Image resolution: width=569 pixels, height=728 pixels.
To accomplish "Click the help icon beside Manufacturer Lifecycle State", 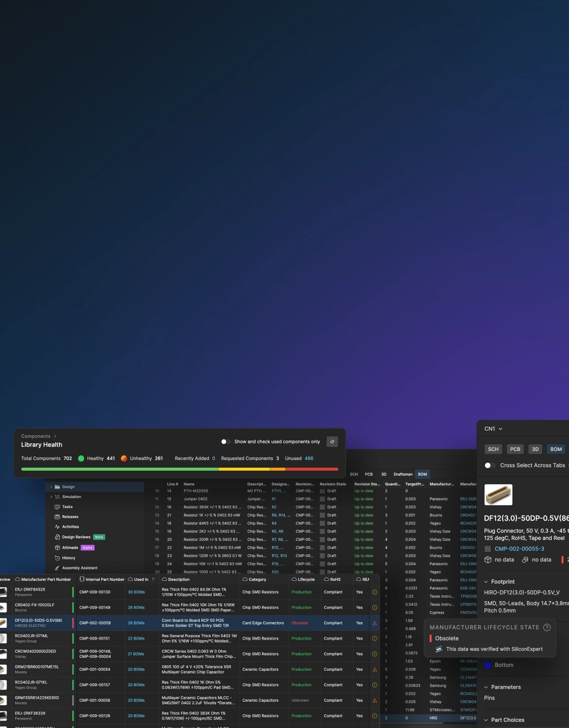I will click(547, 627).
